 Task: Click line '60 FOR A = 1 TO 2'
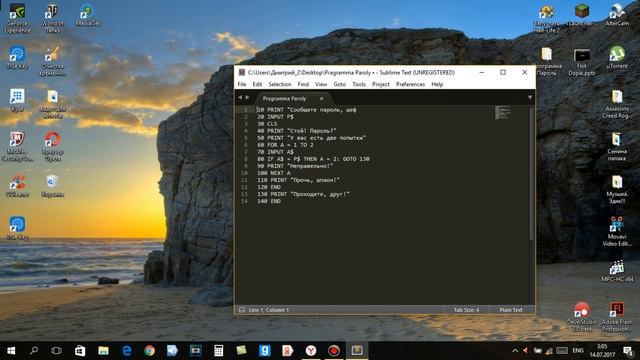[x=285, y=145]
